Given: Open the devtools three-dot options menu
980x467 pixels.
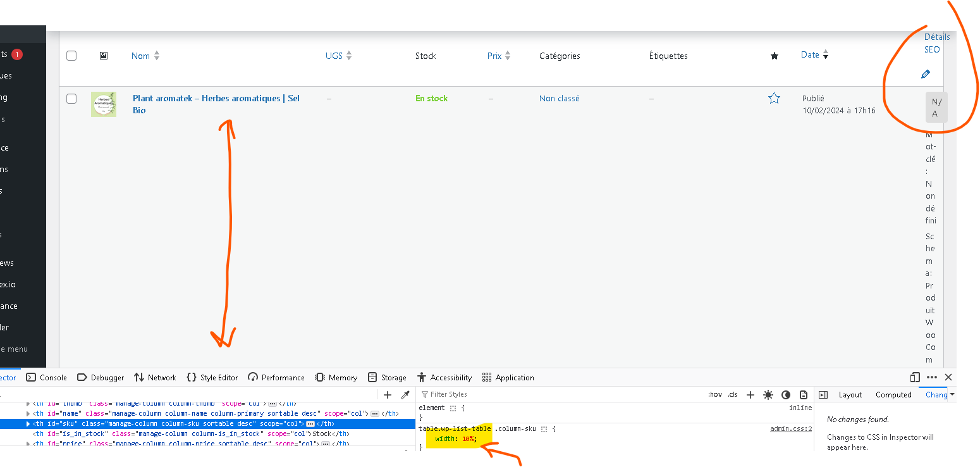Looking at the screenshot, I should (x=932, y=377).
